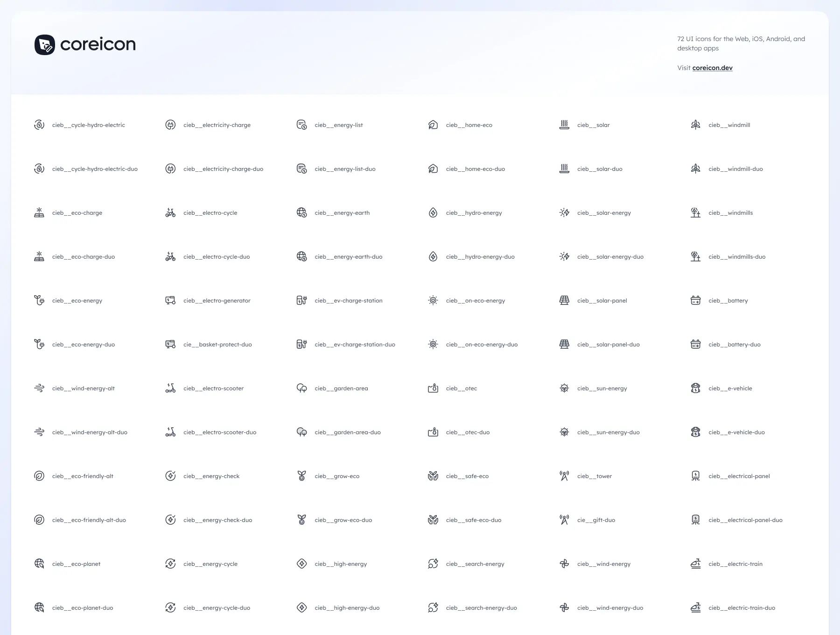This screenshot has height=635, width=840.
Task: Select the solar-panel icon
Action: pyautogui.click(x=564, y=300)
